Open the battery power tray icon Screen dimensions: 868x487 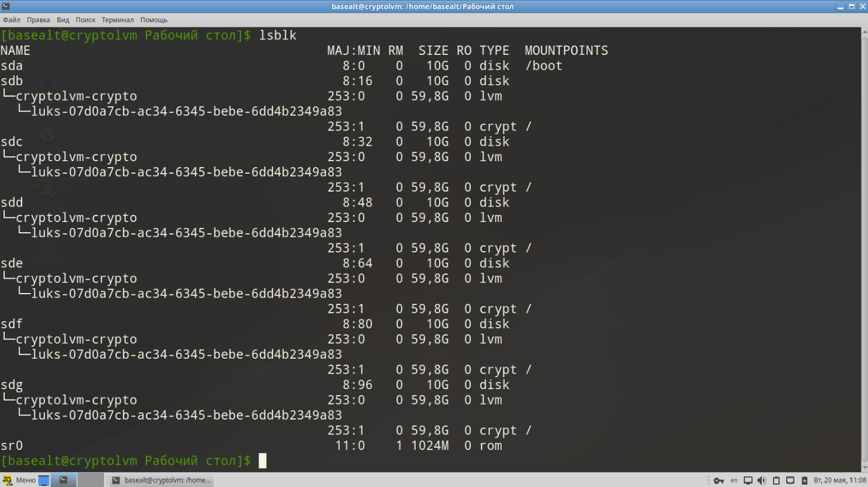tap(805, 480)
